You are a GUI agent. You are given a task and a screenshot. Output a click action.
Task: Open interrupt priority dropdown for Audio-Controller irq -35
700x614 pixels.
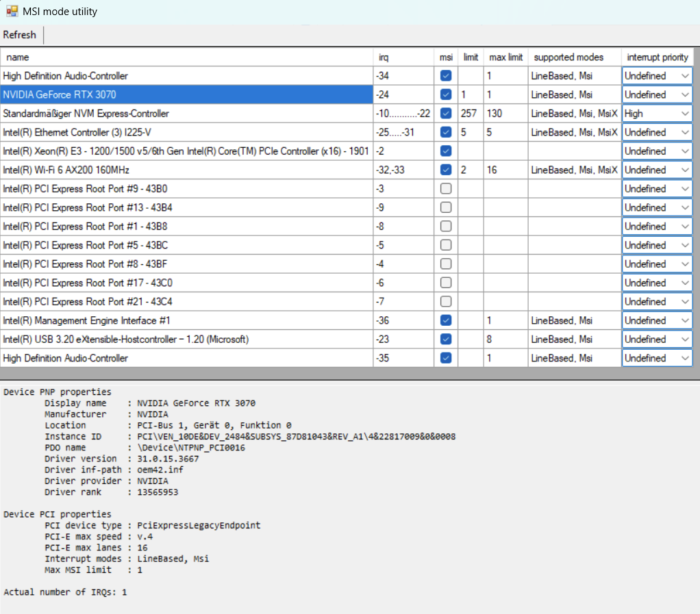point(657,358)
